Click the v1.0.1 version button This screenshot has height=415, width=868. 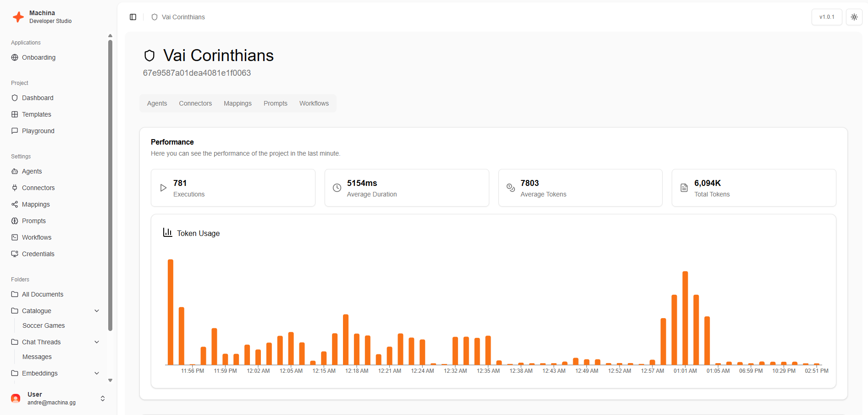coord(827,17)
